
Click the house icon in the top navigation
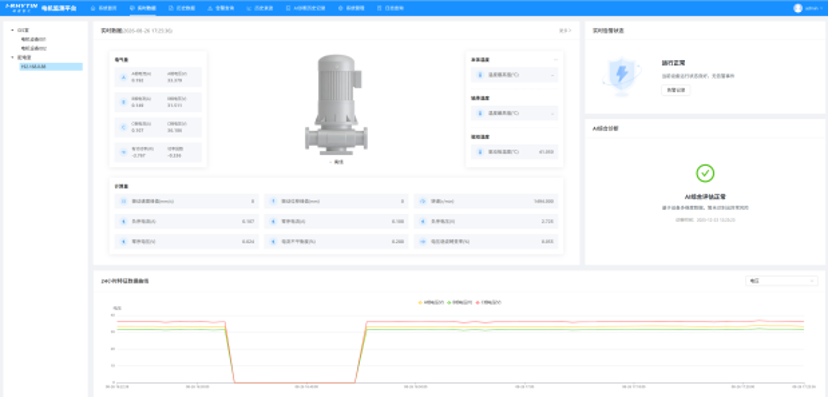93,8
